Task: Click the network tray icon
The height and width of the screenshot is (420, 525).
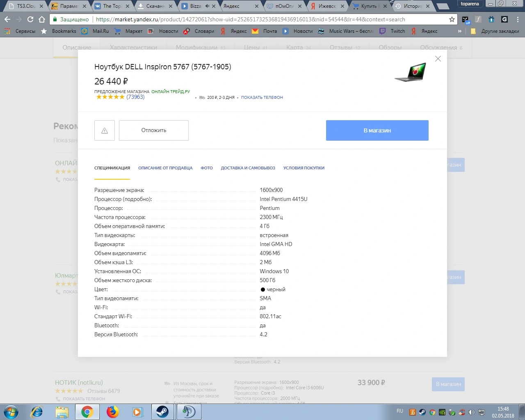Action: (482, 413)
